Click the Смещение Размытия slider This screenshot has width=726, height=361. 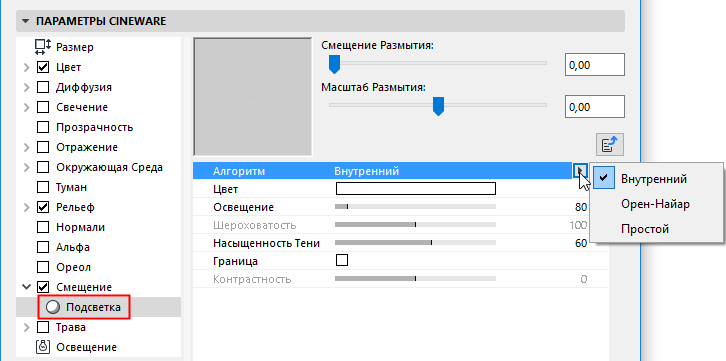(438, 63)
